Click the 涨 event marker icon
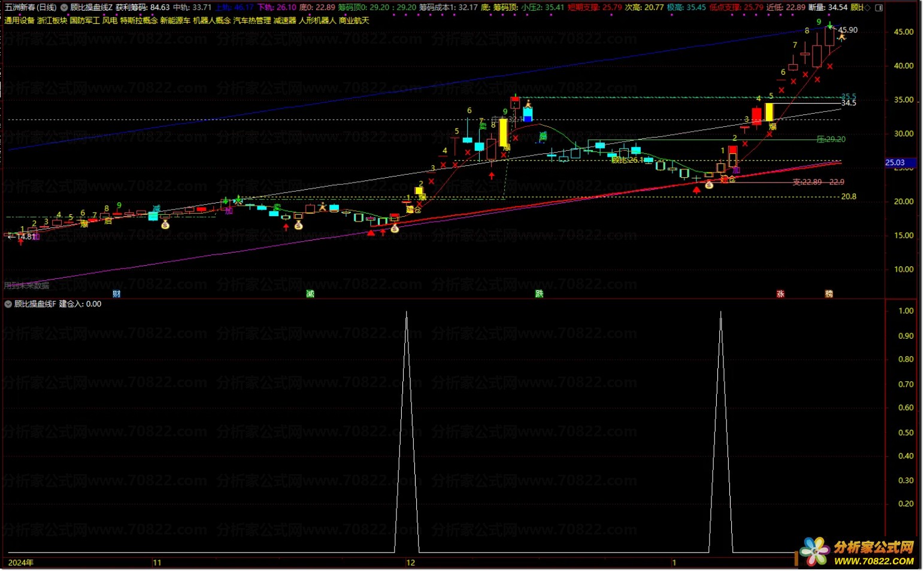Image resolution: width=924 pixels, height=571 pixels. pyautogui.click(x=780, y=294)
